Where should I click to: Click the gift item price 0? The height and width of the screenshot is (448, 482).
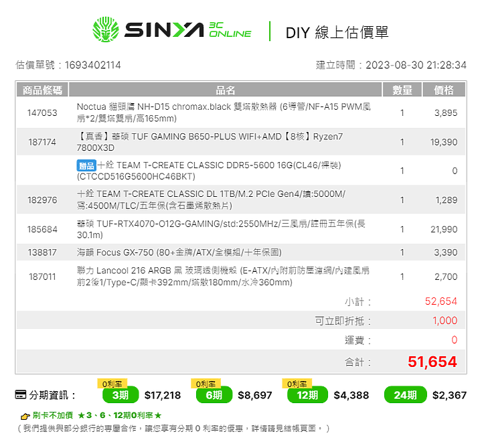455,171
